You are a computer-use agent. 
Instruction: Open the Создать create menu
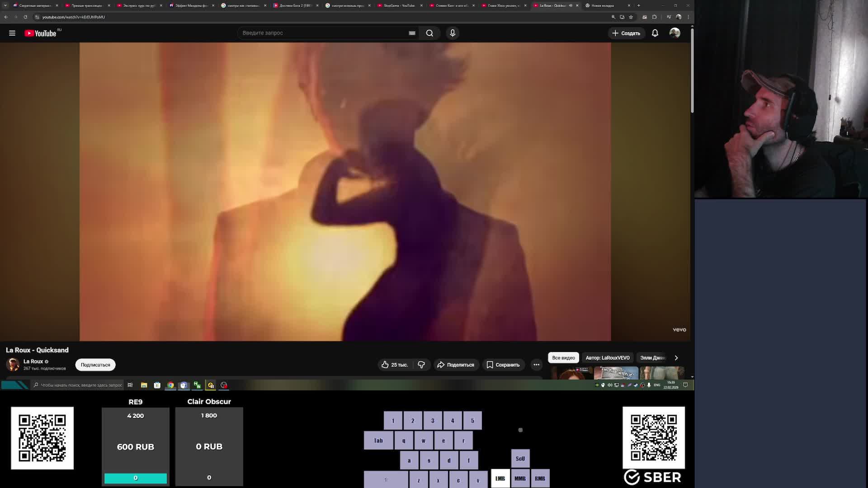(626, 33)
